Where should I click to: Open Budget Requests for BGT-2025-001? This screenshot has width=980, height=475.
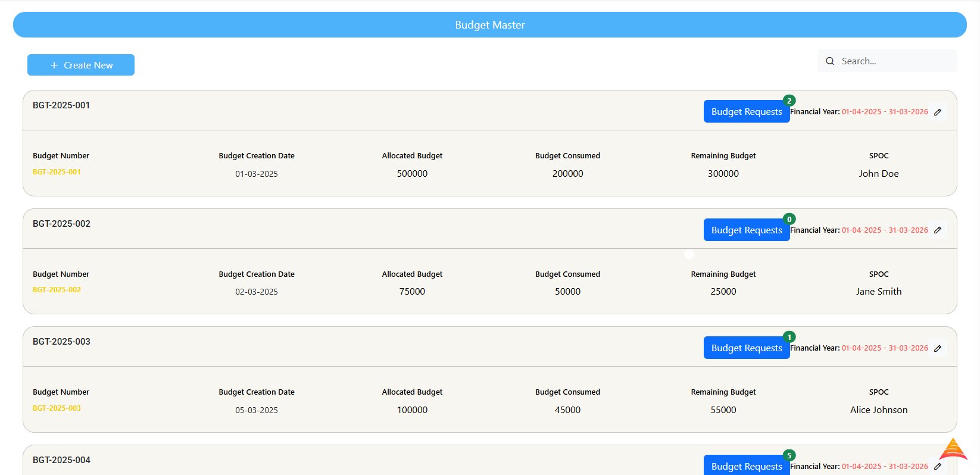(x=746, y=112)
